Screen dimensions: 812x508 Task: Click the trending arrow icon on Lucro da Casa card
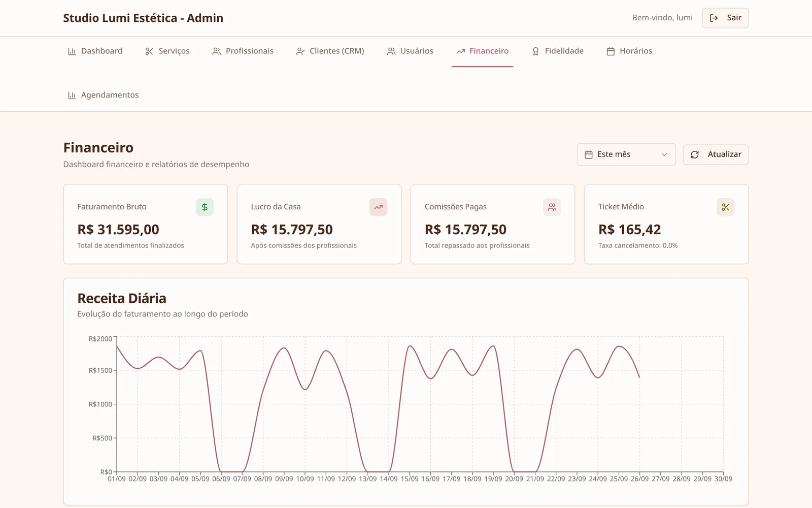tap(378, 207)
